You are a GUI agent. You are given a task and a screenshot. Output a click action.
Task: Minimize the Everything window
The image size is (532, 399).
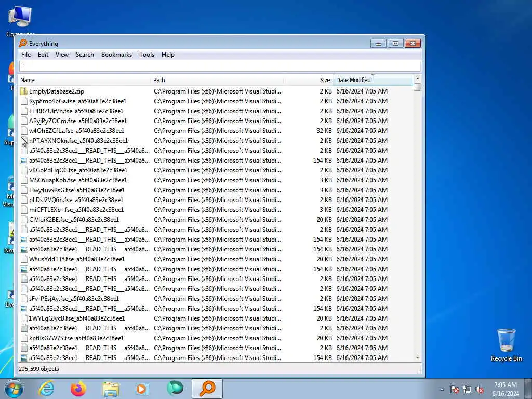(x=378, y=44)
